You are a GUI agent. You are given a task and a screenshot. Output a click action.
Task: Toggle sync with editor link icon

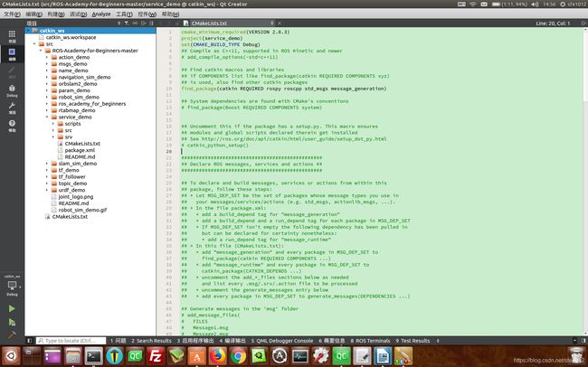[135, 24]
